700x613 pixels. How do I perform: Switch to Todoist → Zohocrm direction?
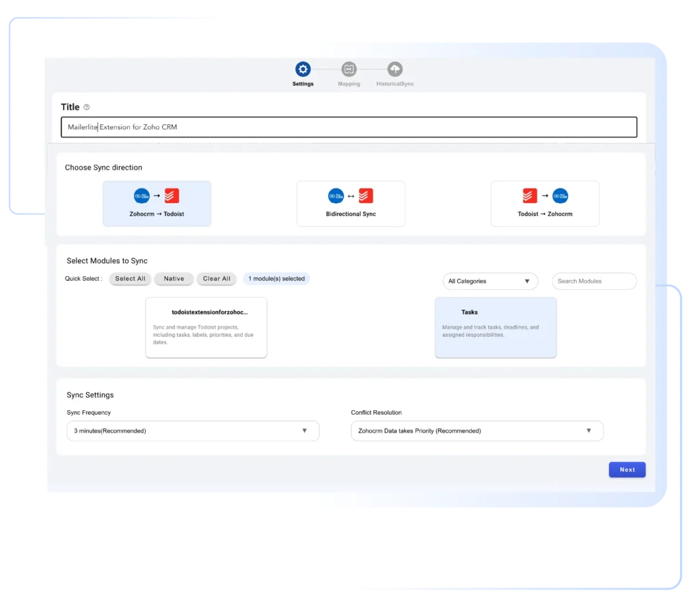(x=545, y=203)
